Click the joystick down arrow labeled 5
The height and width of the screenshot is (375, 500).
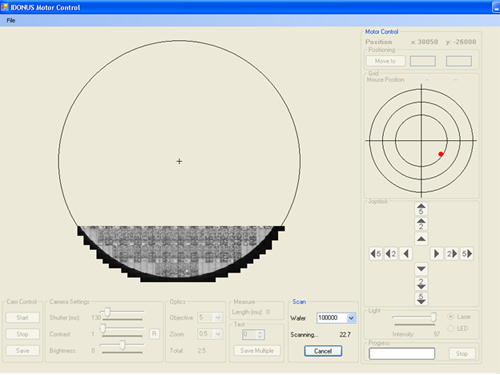tap(421, 299)
